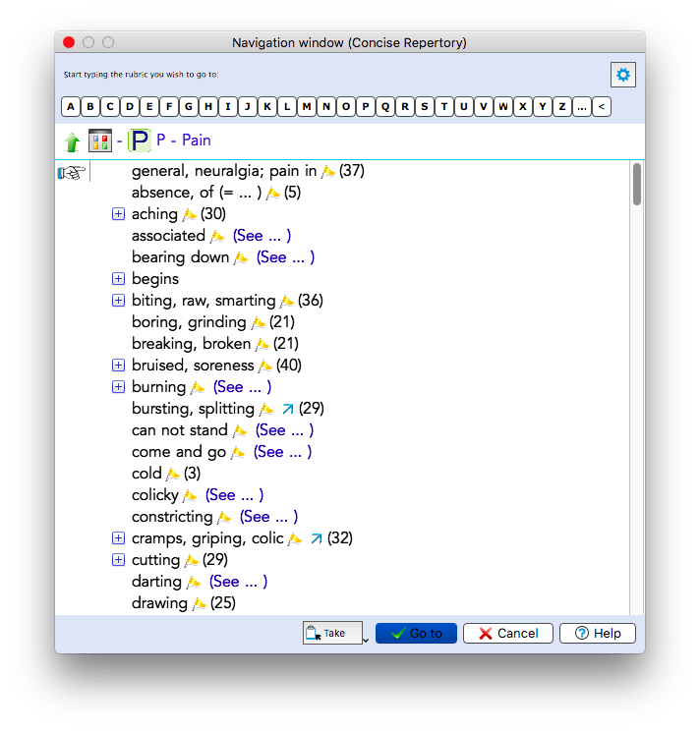Click the ellipsis (...) alphabet button
Image resolution: width=700 pixels, height=732 pixels.
point(582,107)
